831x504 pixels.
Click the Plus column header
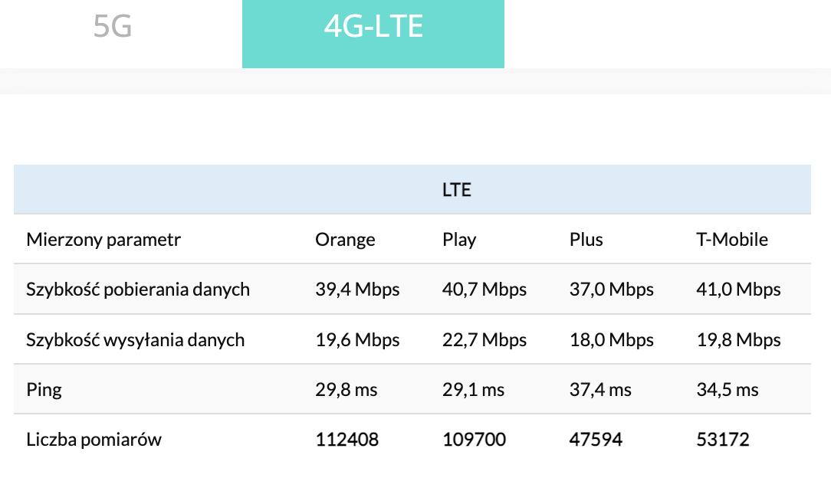click(x=586, y=240)
